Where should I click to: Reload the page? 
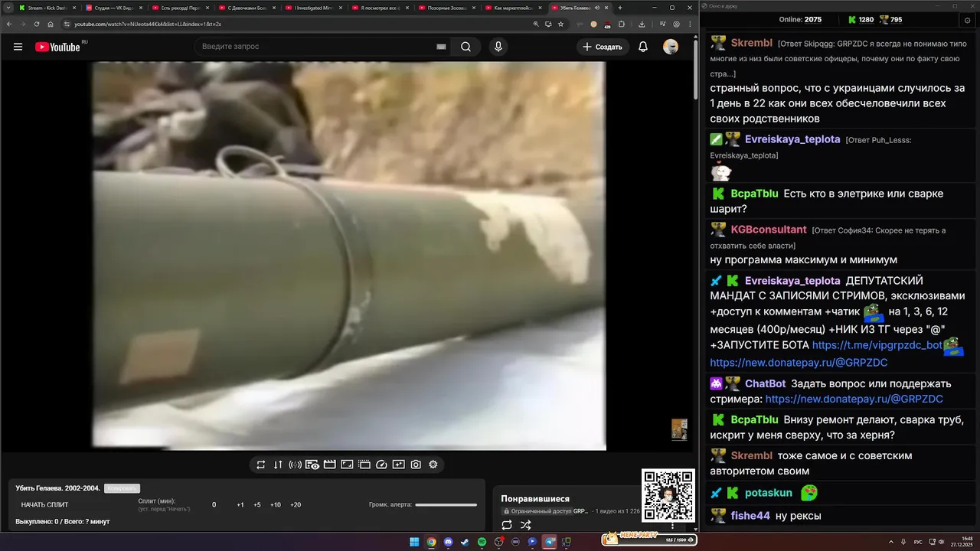(37, 24)
